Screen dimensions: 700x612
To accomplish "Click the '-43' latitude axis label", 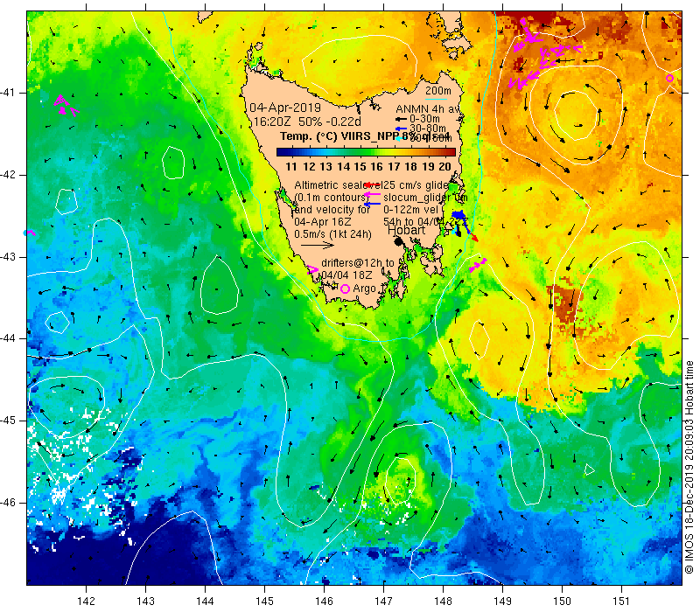I will 8,257.
